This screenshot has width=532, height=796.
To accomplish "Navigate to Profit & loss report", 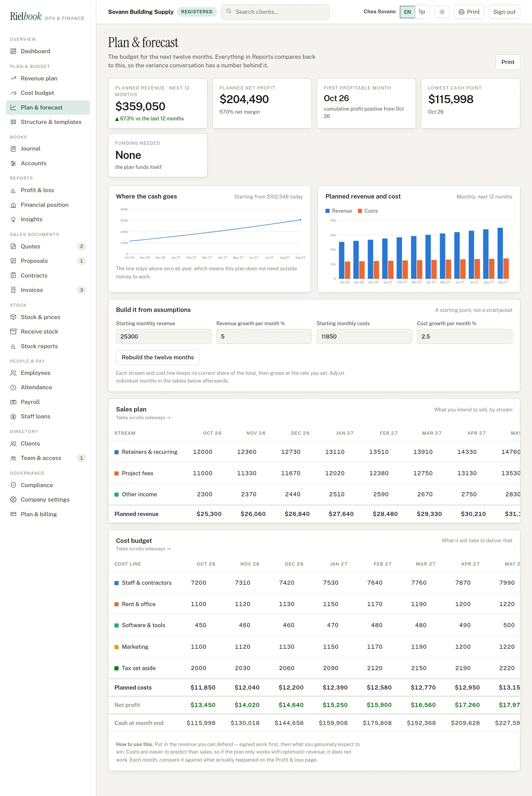I will point(48,190).
